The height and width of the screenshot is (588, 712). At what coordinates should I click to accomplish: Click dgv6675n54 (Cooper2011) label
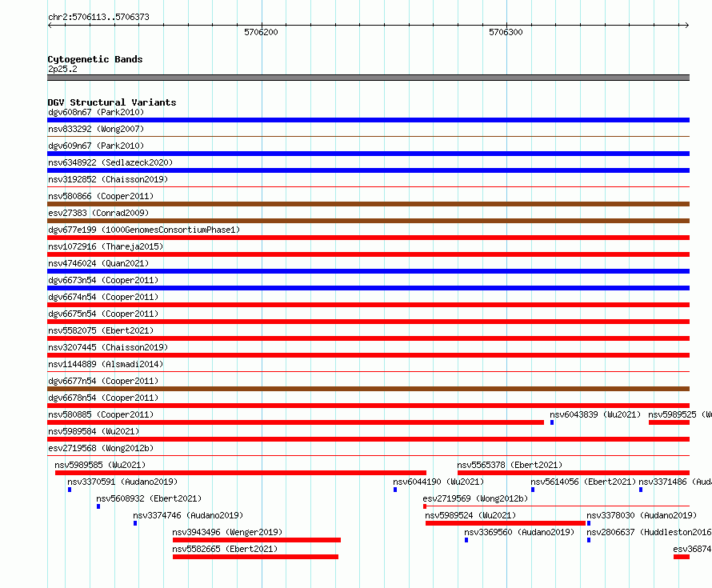[103, 314]
